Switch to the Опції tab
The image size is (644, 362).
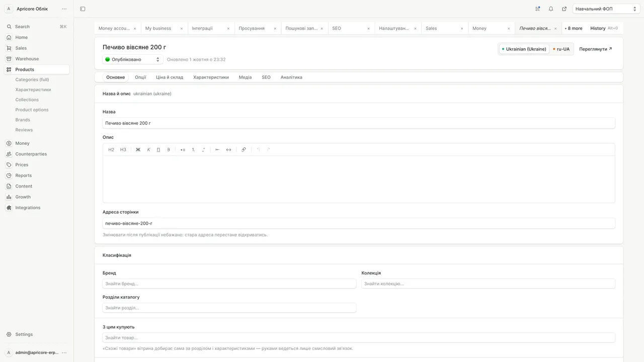[x=140, y=77]
